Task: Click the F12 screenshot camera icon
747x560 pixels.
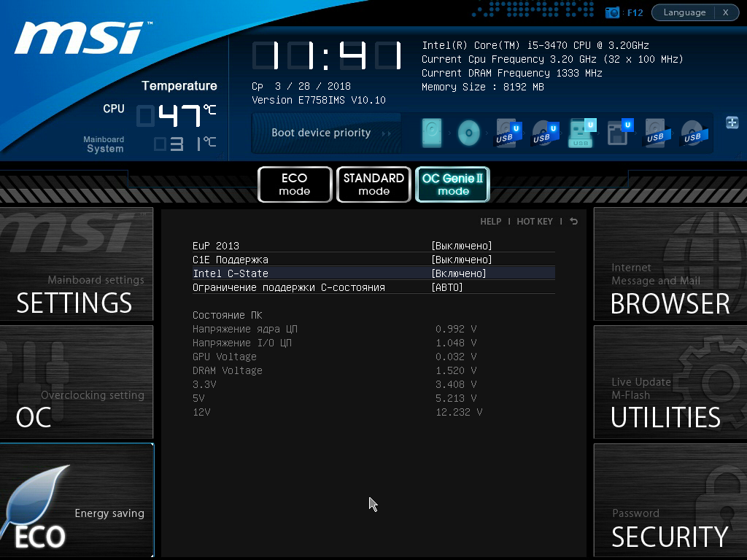Action: coord(612,12)
